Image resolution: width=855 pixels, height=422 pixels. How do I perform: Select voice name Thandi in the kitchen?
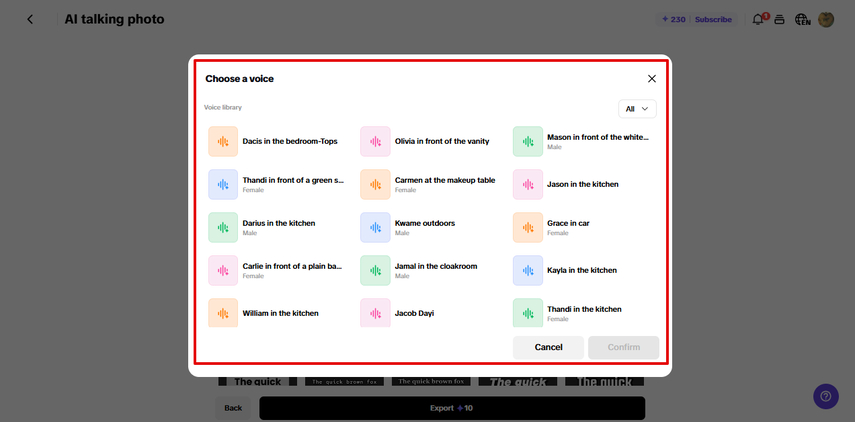point(585,309)
